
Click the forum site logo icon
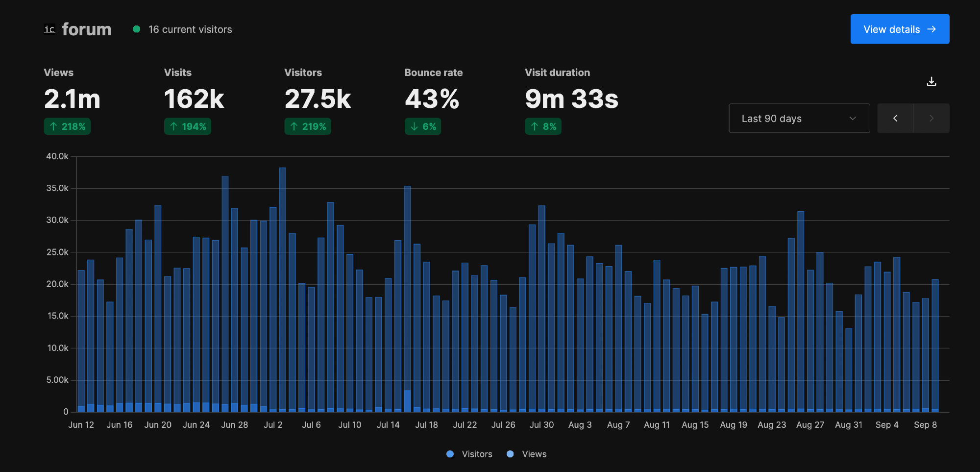coord(49,29)
